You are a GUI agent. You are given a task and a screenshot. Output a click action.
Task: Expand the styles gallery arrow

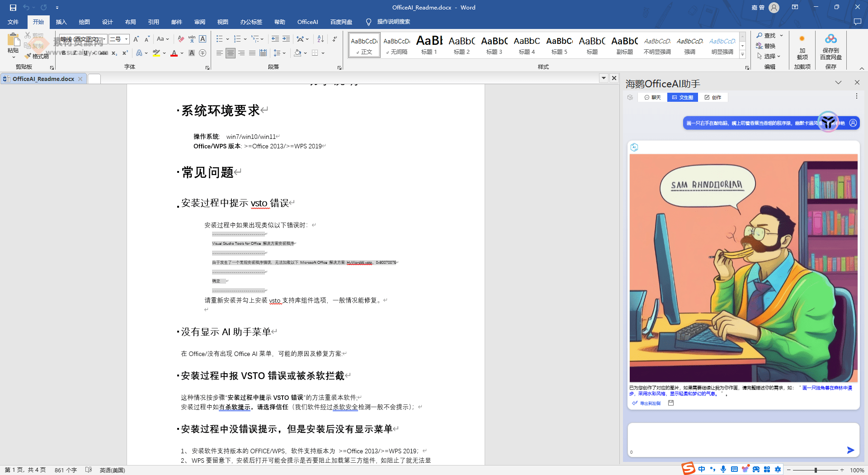pyautogui.click(x=743, y=54)
